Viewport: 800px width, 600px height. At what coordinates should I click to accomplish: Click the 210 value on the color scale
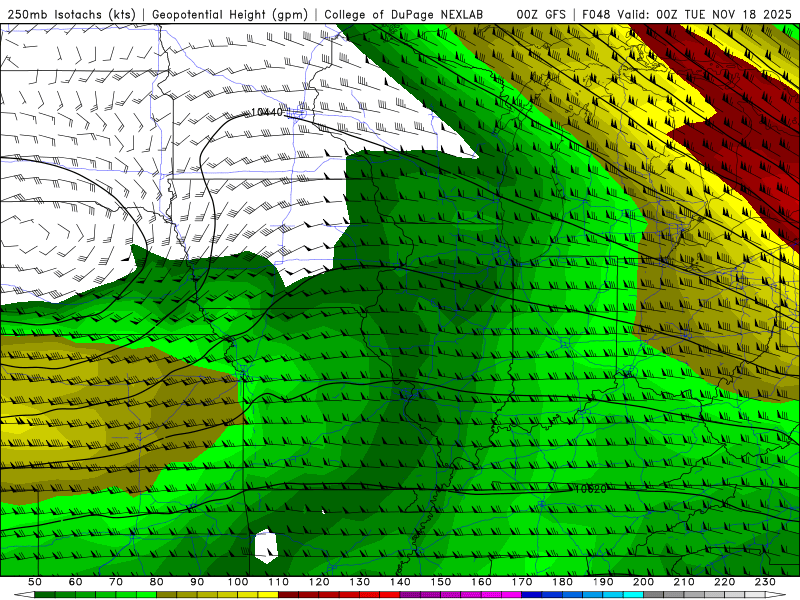click(684, 582)
